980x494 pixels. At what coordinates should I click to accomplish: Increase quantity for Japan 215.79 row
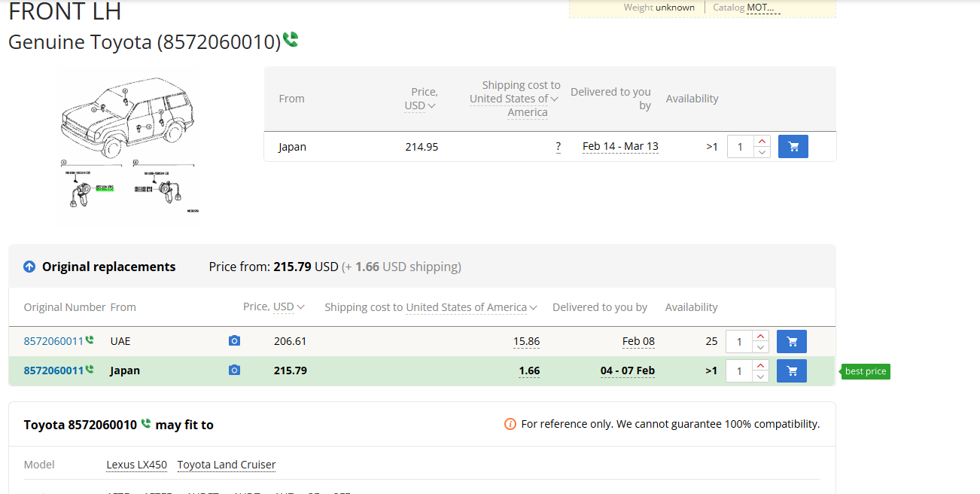760,365
